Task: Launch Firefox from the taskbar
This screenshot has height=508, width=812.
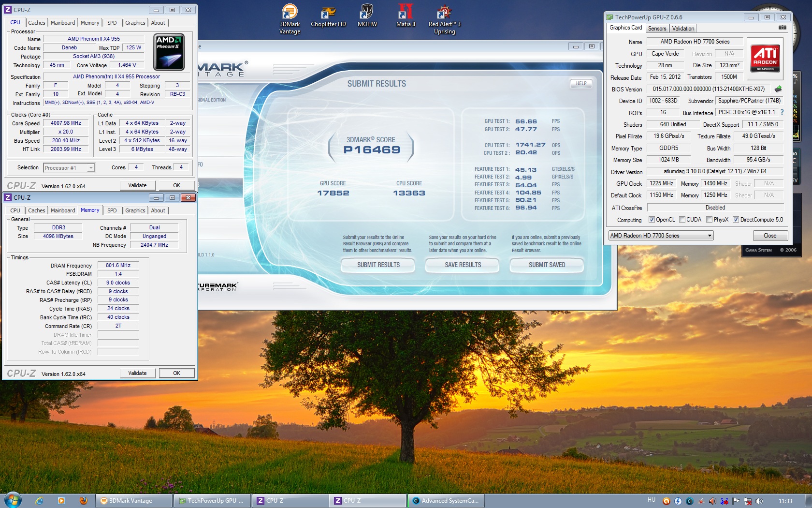Action: pyautogui.click(x=83, y=501)
